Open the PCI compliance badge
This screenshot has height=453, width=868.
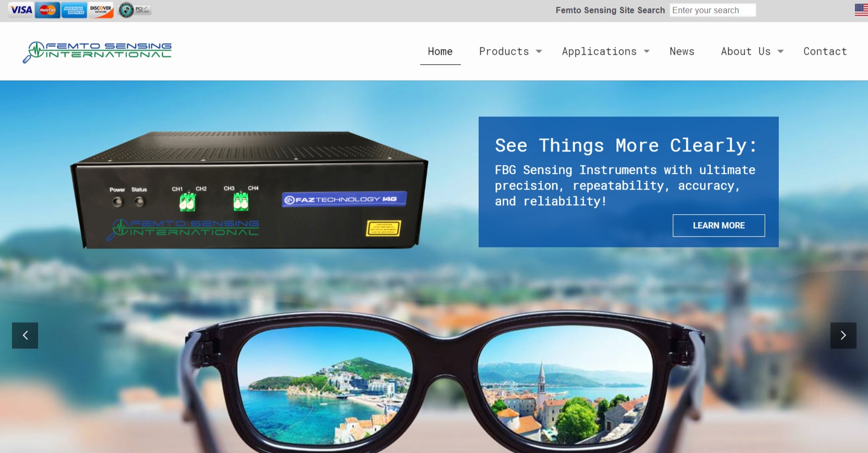(134, 10)
